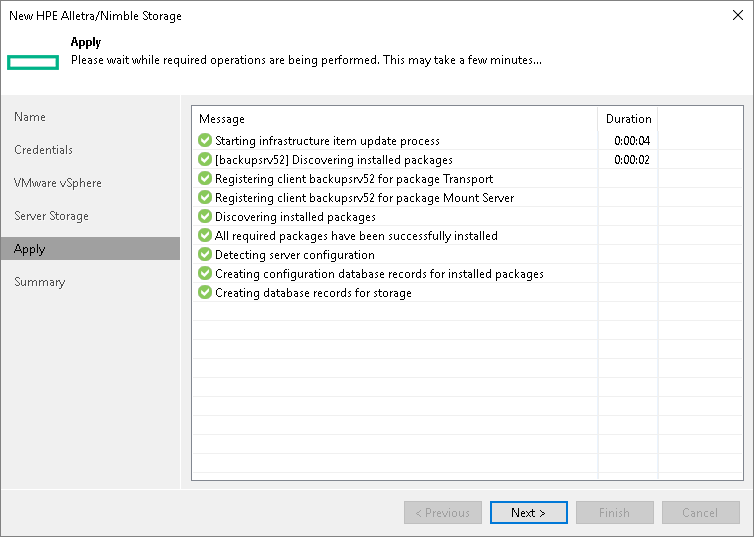Close the New HPE Alletra/Nimble Storage dialog
Image resolution: width=754 pixels, height=537 pixels.
coord(738,15)
